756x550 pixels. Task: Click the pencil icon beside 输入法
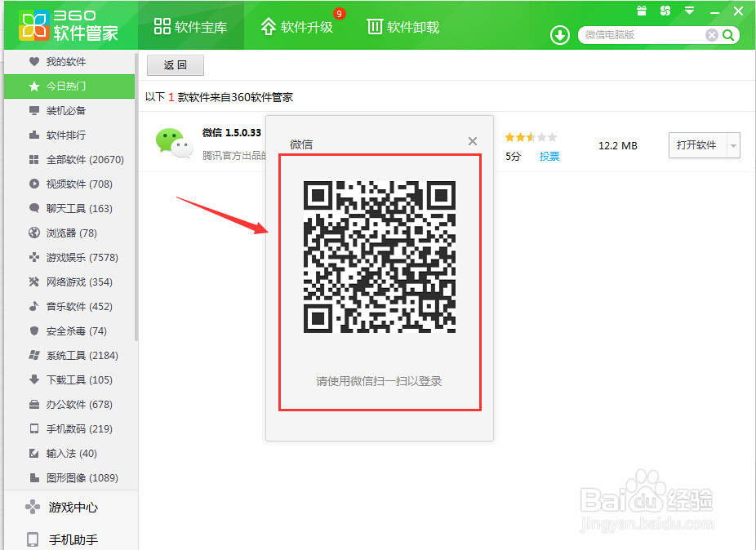pyautogui.click(x=33, y=453)
